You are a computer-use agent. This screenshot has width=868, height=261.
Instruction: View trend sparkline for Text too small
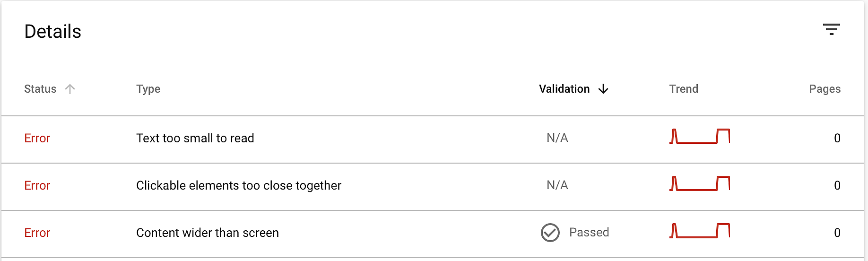[x=700, y=136]
